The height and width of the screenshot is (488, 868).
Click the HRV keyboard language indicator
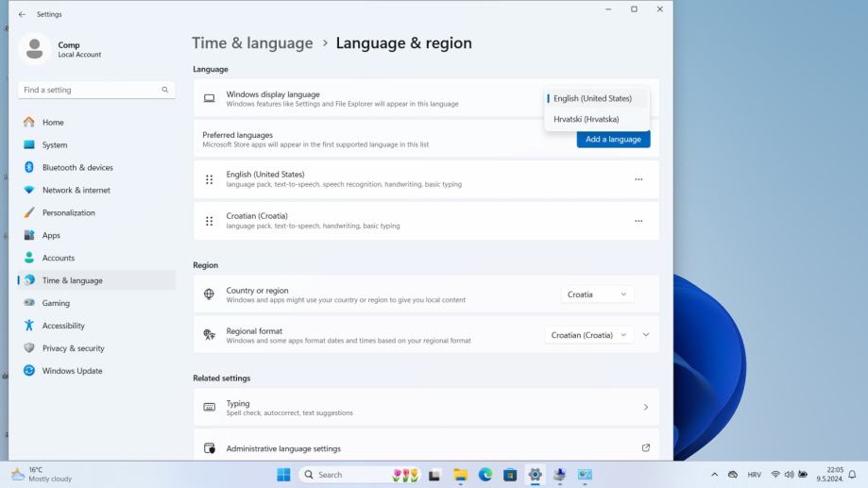754,475
